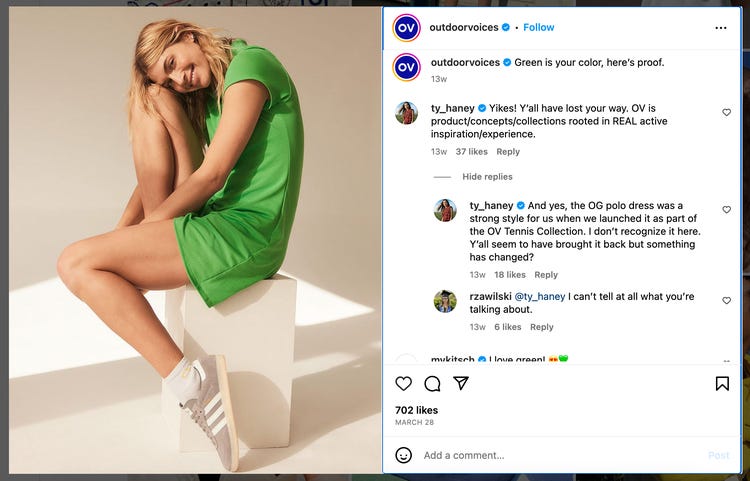Open the emoji picker in comment box

pos(403,455)
